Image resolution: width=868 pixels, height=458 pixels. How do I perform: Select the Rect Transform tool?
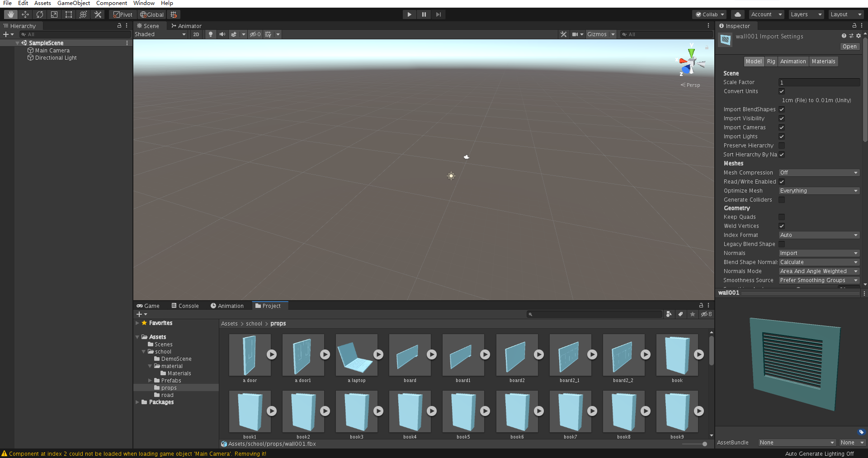point(69,14)
